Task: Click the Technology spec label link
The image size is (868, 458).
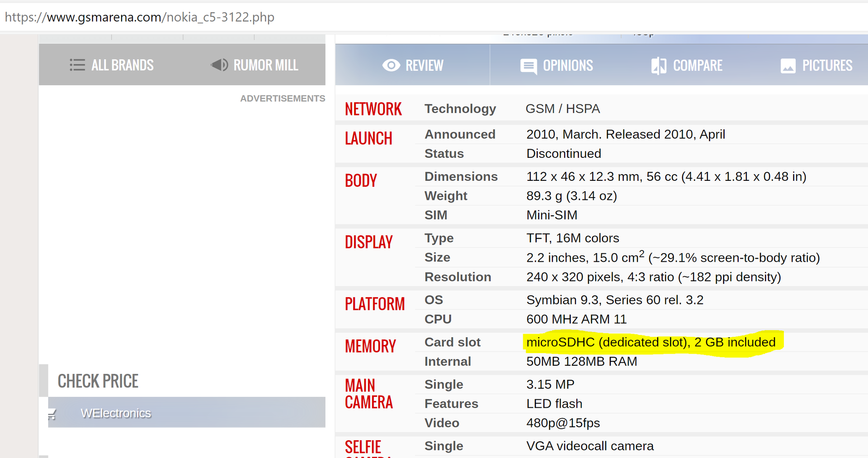Action: 460,109
